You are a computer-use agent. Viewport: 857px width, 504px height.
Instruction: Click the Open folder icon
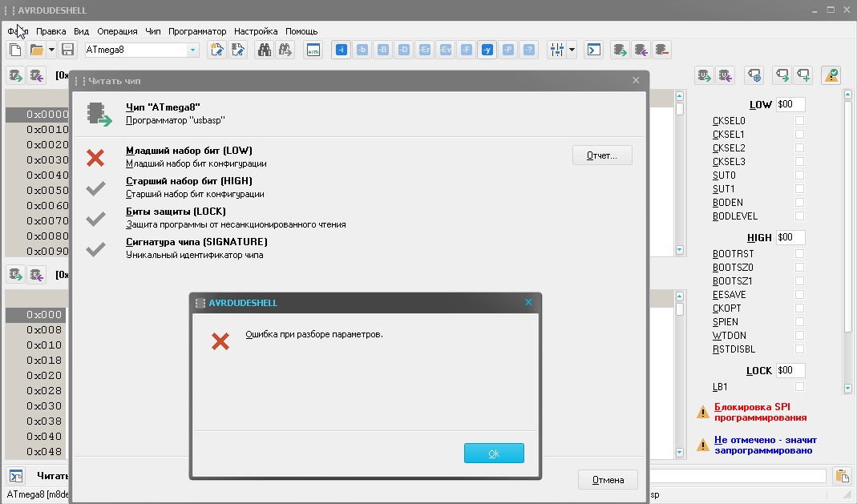point(37,50)
